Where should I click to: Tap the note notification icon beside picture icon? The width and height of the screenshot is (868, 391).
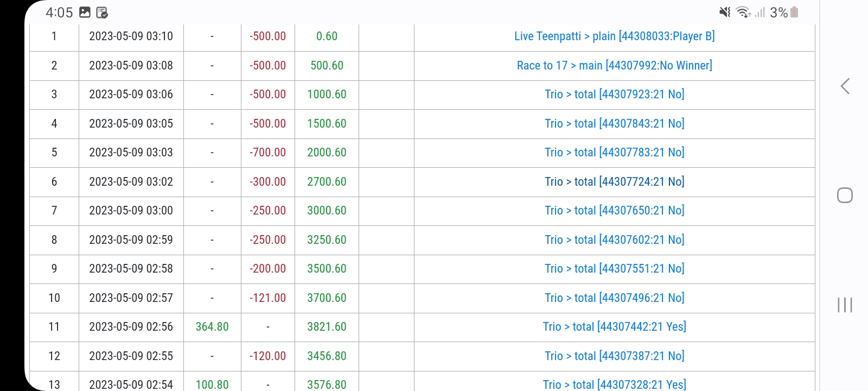(x=102, y=12)
